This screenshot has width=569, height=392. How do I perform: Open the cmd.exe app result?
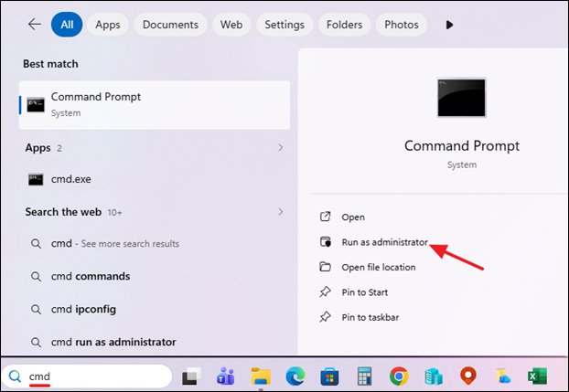155,179
